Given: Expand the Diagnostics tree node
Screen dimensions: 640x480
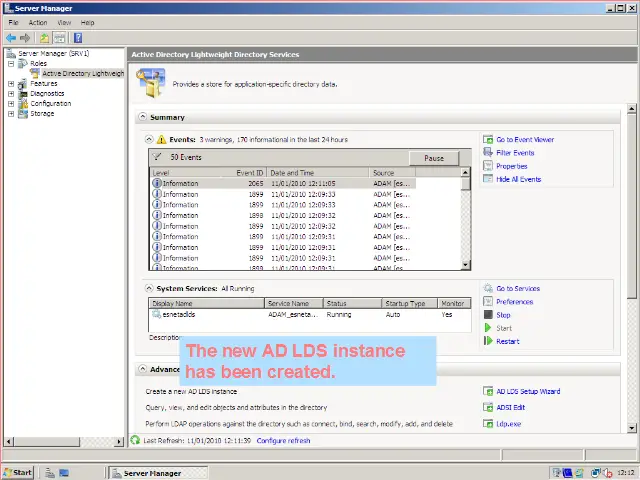Looking at the screenshot, I should [11, 93].
